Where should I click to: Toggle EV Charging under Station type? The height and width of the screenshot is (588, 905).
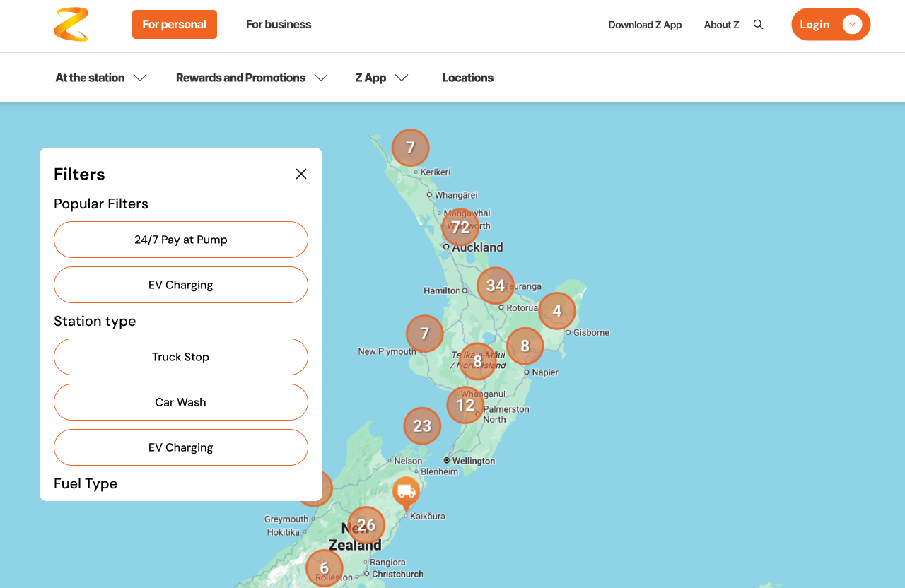(181, 447)
